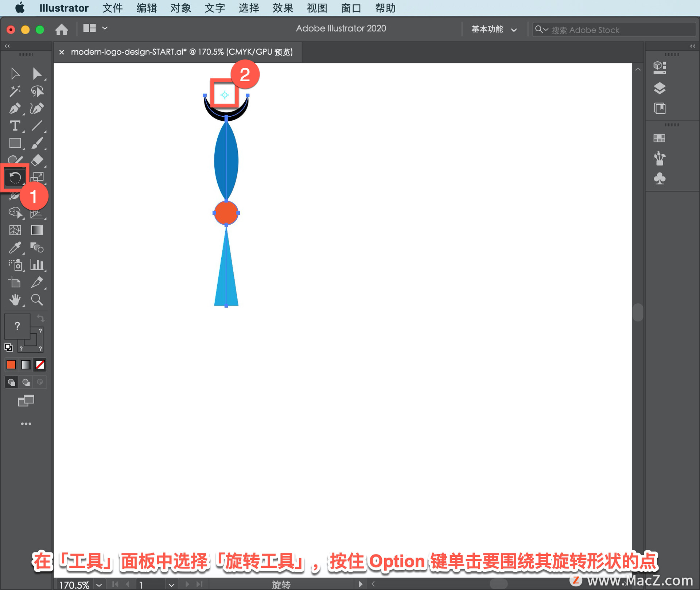Open the 对象 menu
Image resolution: width=700 pixels, height=590 pixels.
click(x=180, y=8)
